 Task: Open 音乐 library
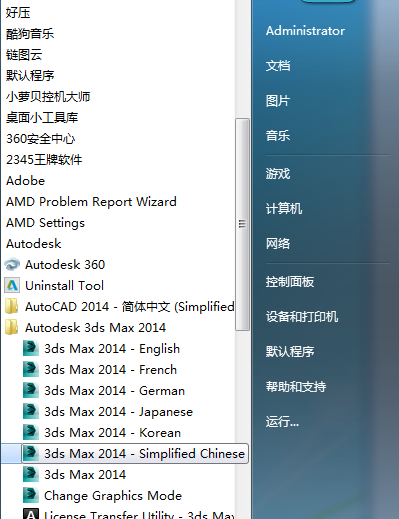[278, 136]
